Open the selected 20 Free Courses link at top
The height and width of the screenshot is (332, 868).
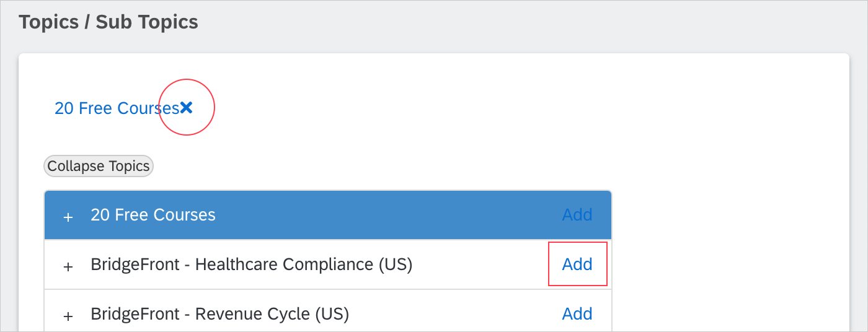[116, 108]
